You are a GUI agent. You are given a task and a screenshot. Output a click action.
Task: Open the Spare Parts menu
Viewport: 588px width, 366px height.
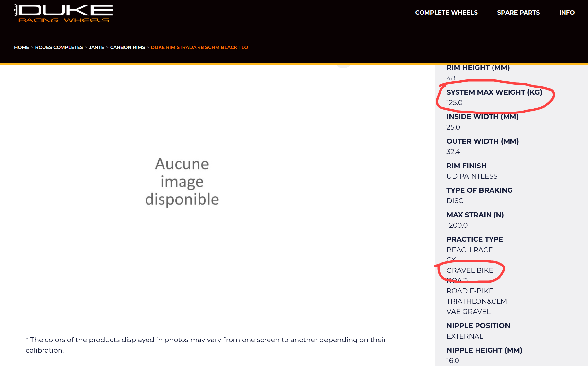click(x=518, y=13)
